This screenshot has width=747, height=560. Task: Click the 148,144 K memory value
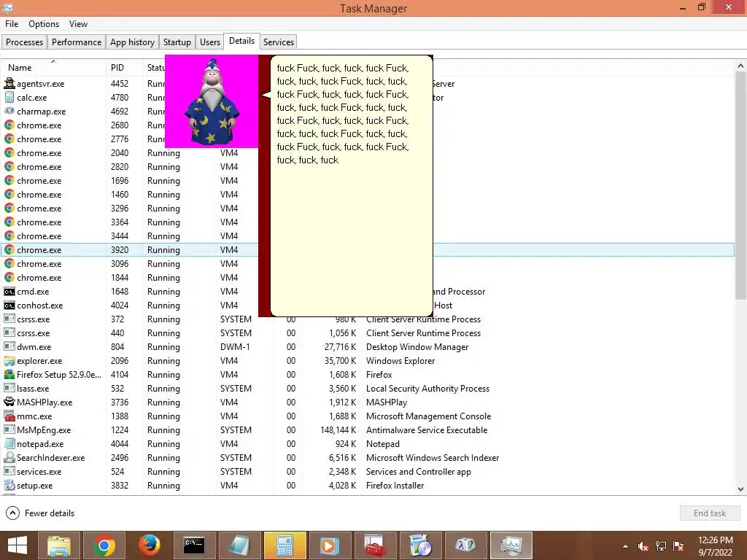tap(338, 429)
